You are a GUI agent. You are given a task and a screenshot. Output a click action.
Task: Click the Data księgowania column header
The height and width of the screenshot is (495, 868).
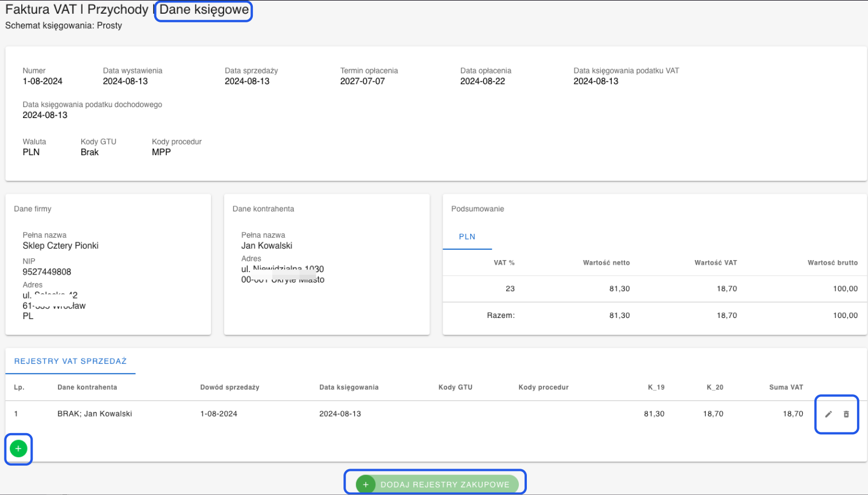[x=349, y=387]
